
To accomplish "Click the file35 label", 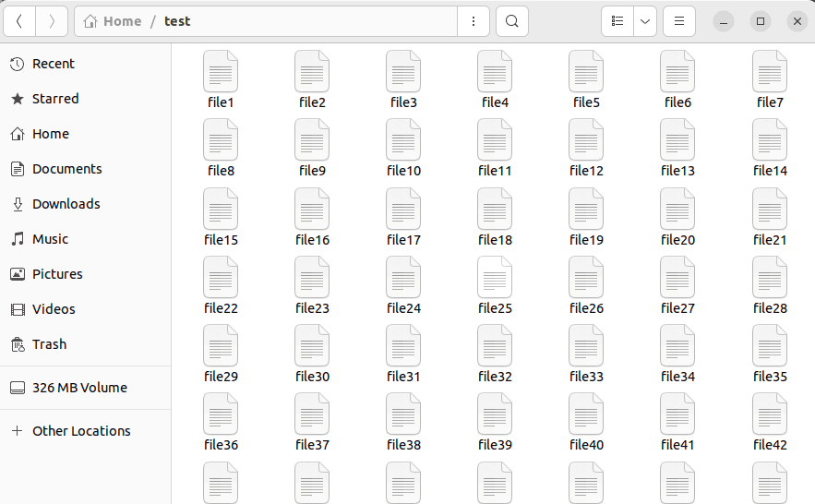I will [x=771, y=377].
